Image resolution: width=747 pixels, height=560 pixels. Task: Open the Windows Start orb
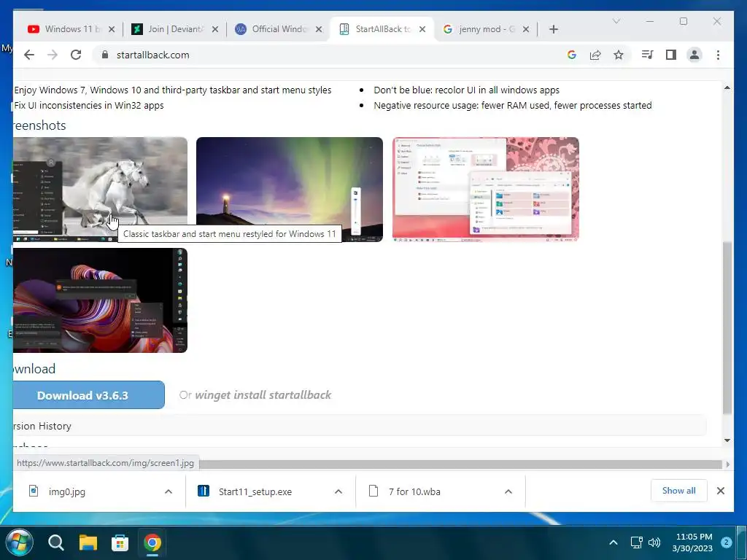click(x=19, y=542)
